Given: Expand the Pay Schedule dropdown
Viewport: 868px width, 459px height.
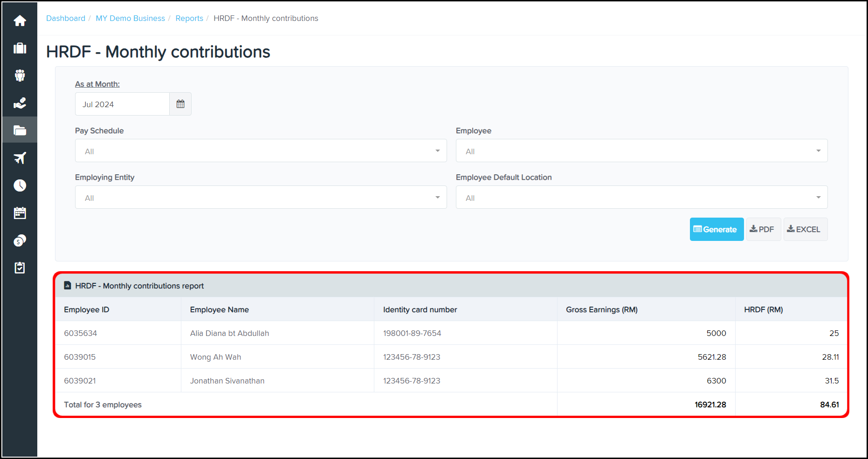Looking at the screenshot, I should pyautogui.click(x=261, y=151).
